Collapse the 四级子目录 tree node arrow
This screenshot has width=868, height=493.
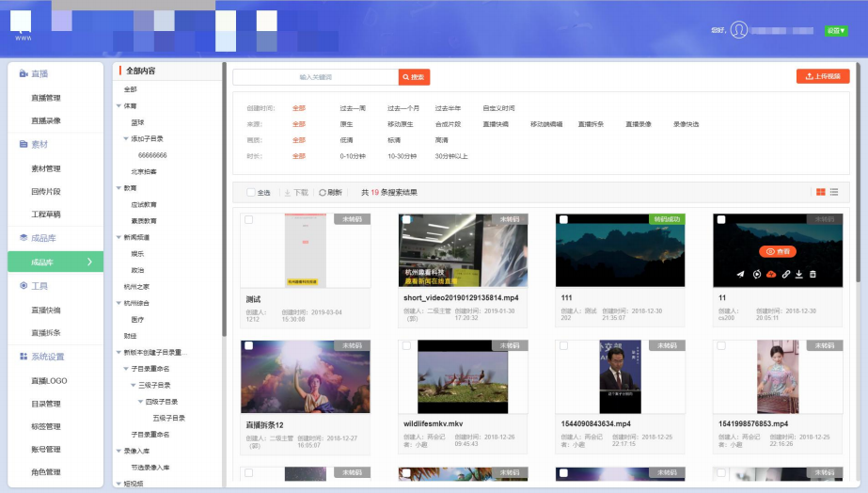(141, 402)
